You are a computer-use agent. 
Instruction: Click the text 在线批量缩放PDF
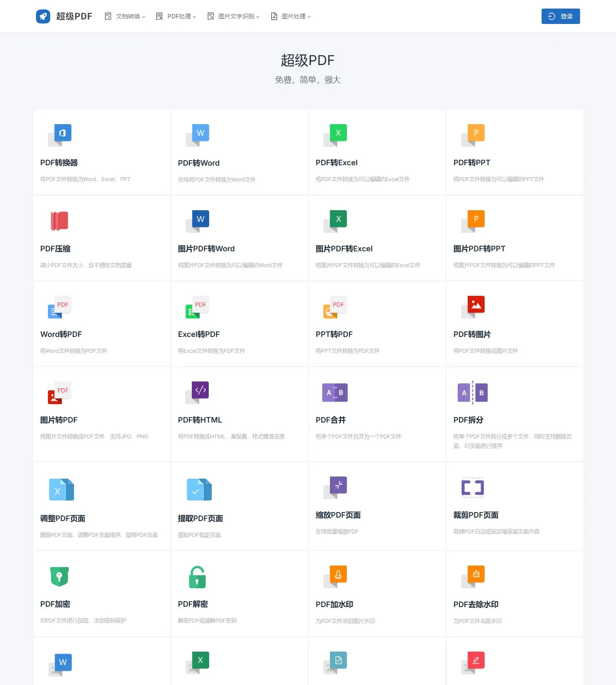337,532
